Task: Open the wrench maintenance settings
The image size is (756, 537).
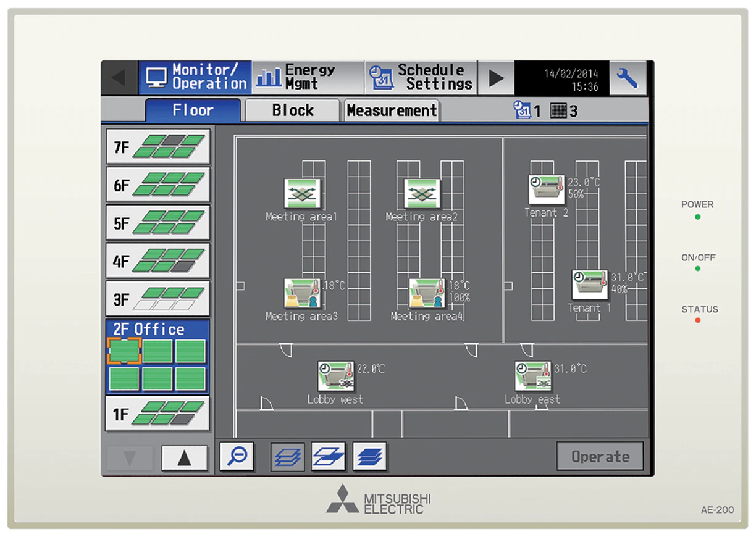Action: point(628,78)
